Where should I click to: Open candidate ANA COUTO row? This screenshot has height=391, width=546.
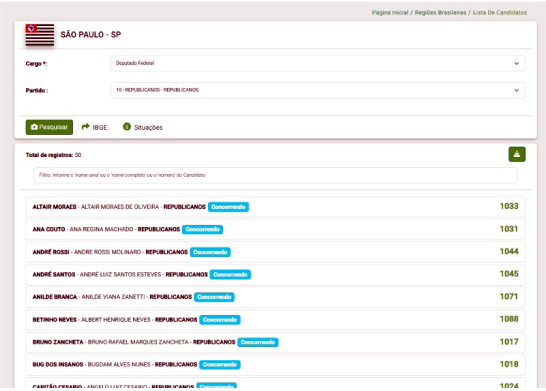tap(275, 229)
